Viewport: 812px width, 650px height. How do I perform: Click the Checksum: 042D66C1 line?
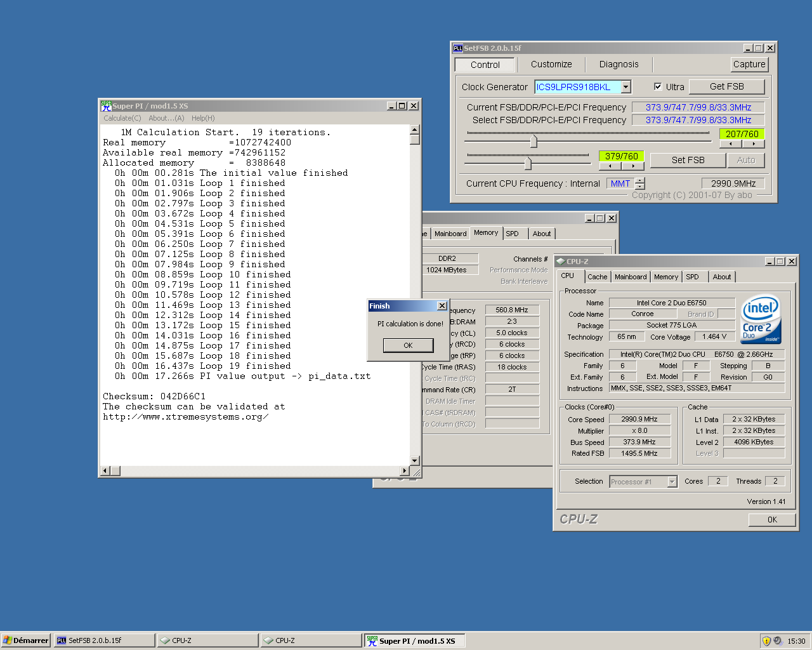point(154,396)
